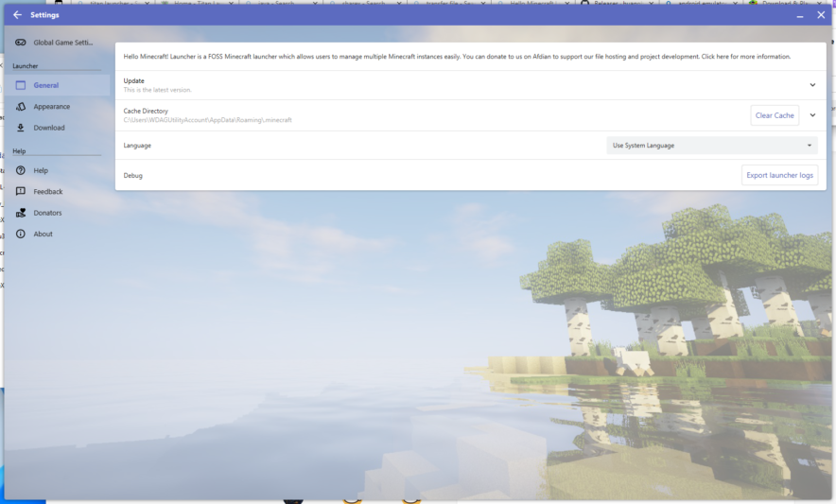Viewport: 836px width, 504px height.
Task: Click the General window icon in the sidebar
Action: tap(21, 85)
